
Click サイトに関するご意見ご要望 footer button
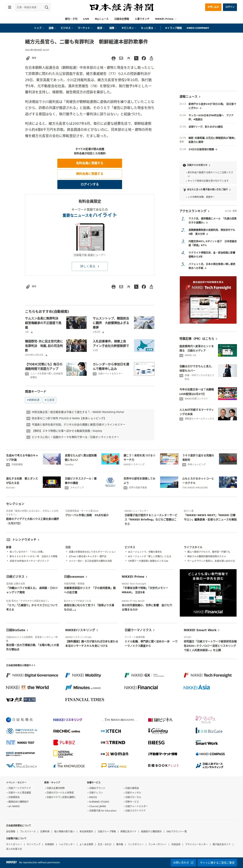(x=217, y=863)
